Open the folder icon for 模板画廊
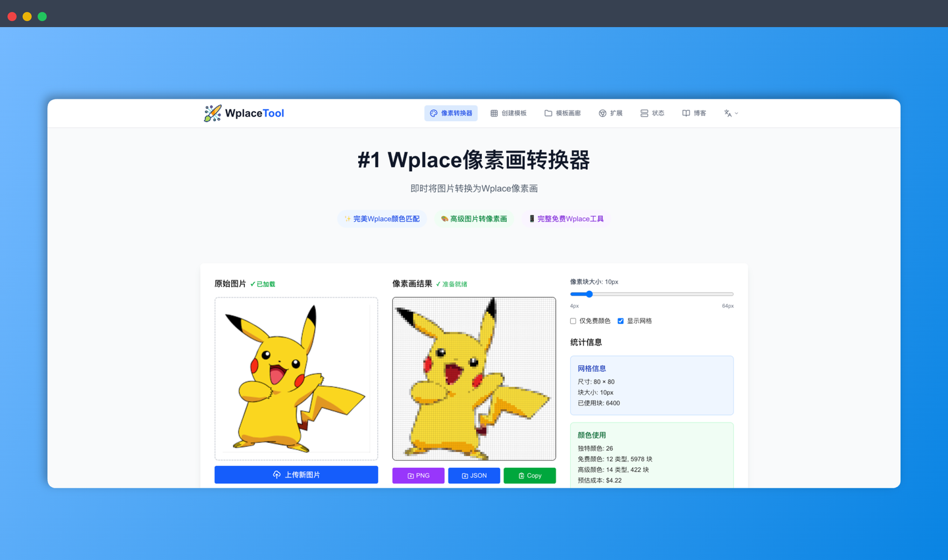 (547, 113)
